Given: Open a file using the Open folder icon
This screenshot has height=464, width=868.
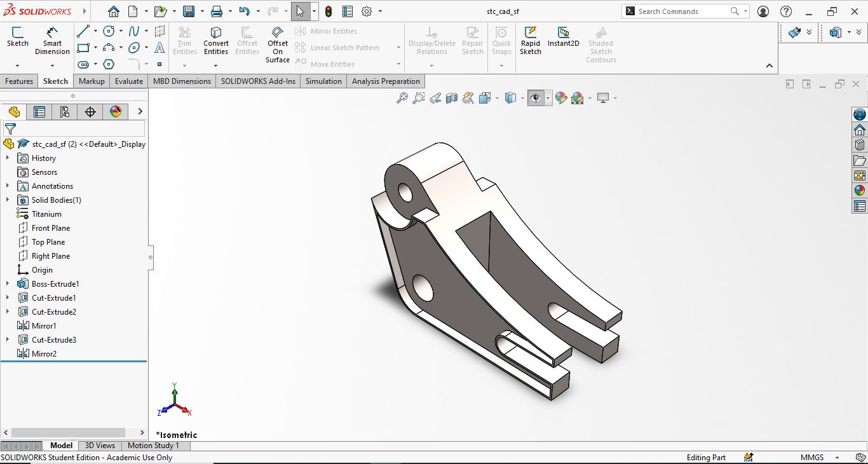Looking at the screenshot, I should click(x=161, y=11).
